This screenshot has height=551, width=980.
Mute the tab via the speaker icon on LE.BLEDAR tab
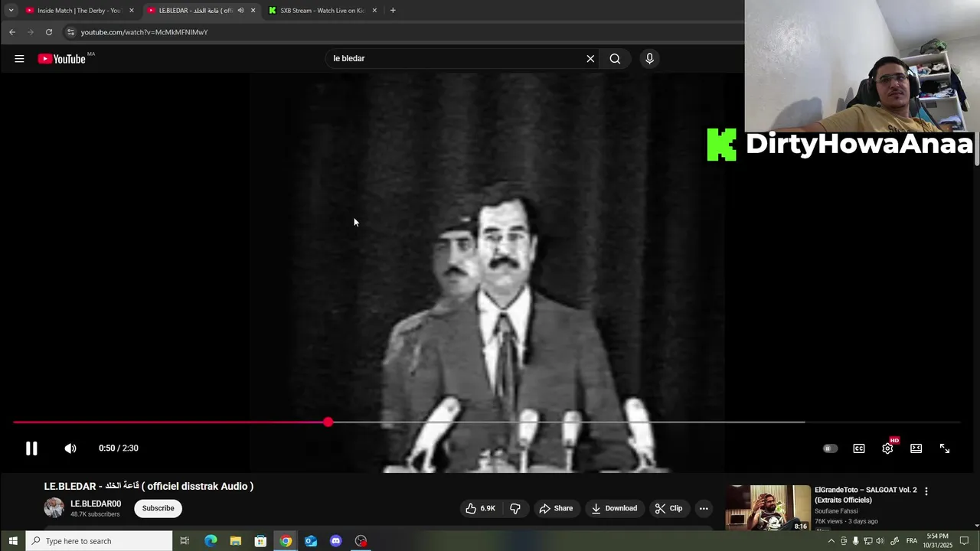click(240, 11)
